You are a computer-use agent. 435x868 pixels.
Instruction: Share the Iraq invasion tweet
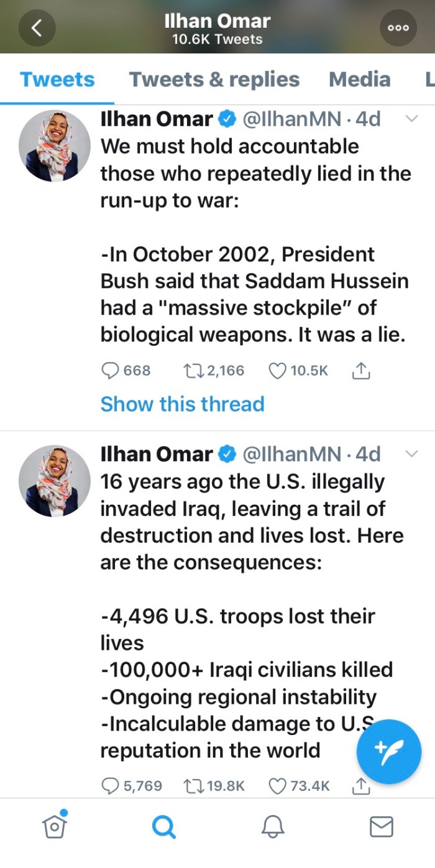coord(361,787)
